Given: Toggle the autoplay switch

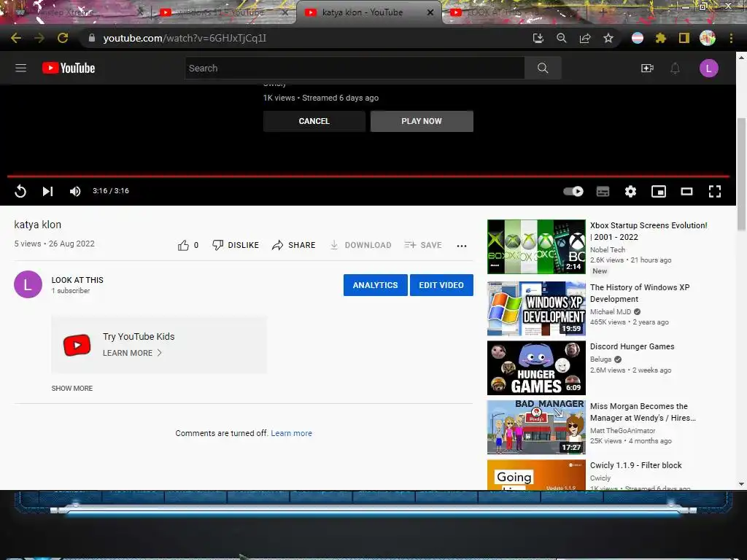Looking at the screenshot, I should click(573, 192).
